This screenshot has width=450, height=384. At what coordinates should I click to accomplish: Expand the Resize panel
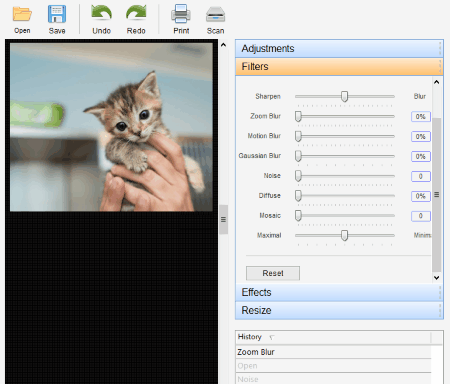[x=339, y=310]
